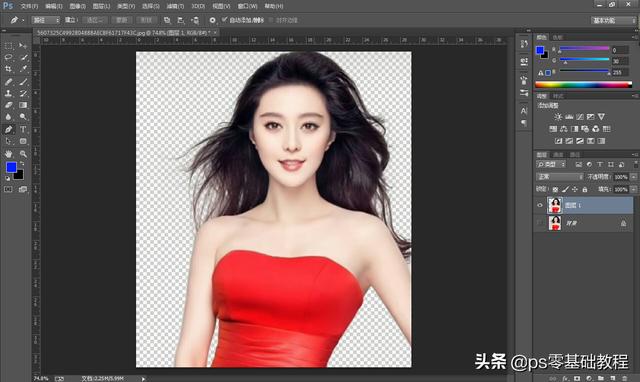Select the Eyedropper tool

(23, 69)
